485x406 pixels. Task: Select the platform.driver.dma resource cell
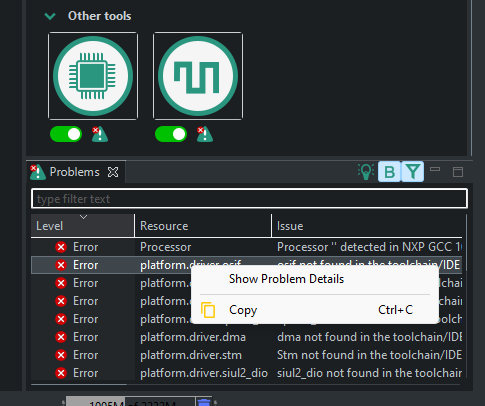pos(193,337)
